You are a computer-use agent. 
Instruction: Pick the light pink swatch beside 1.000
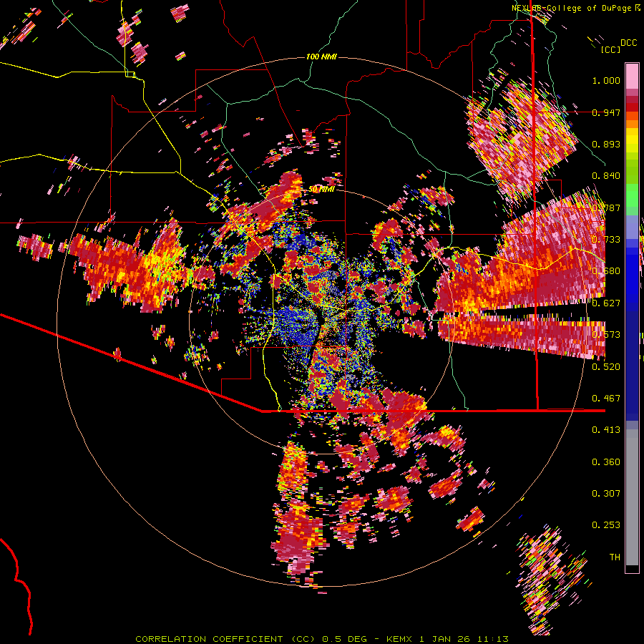point(632,77)
